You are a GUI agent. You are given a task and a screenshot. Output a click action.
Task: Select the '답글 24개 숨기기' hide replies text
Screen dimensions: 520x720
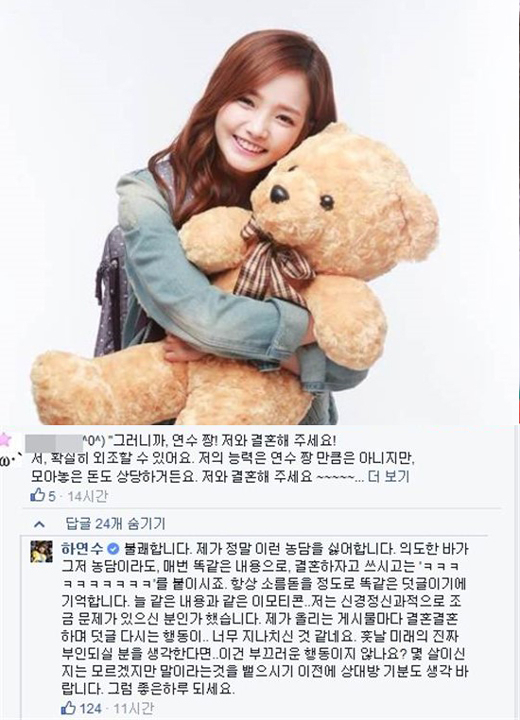click(x=115, y=524)
